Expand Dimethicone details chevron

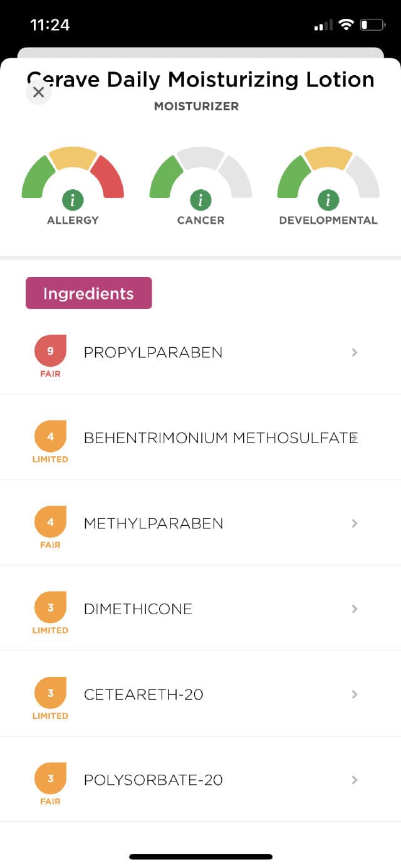click(355, 609)
